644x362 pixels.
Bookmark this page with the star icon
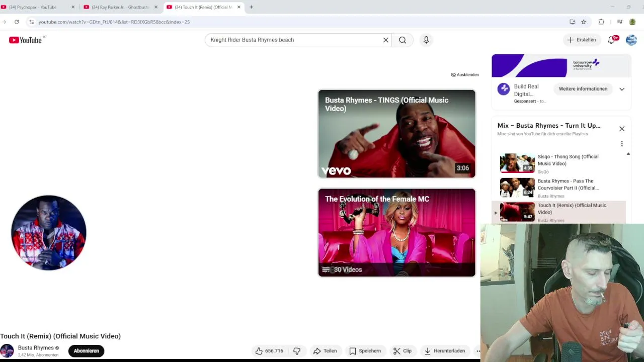584,22
